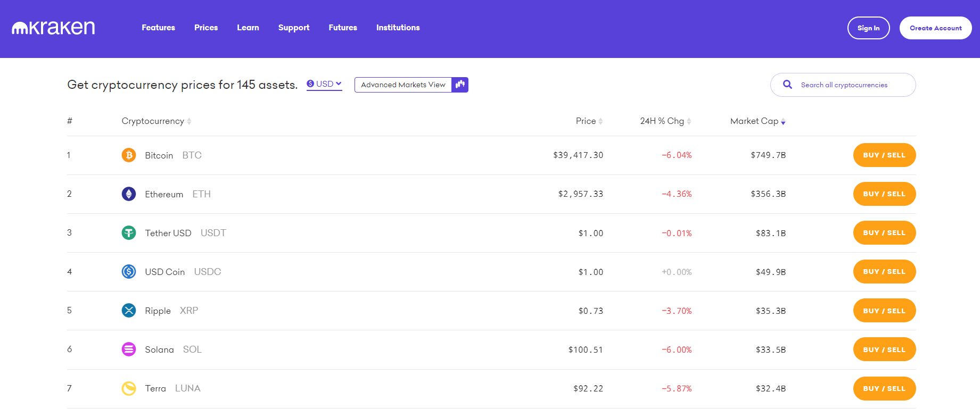Click the LUNA ticker symbol

188,388
